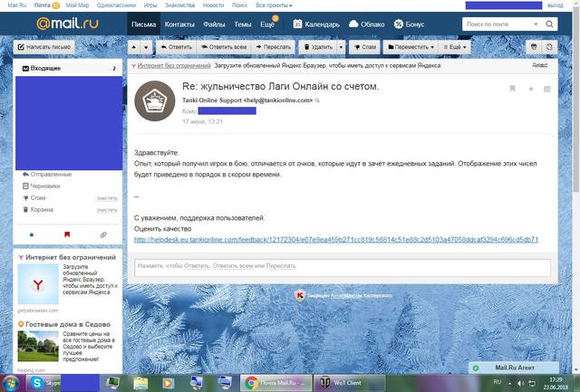Image resolution: width=580 pixels, height=392 pixels.
Task: Switch to Письма tab
Action: click(x=143, y=24)
